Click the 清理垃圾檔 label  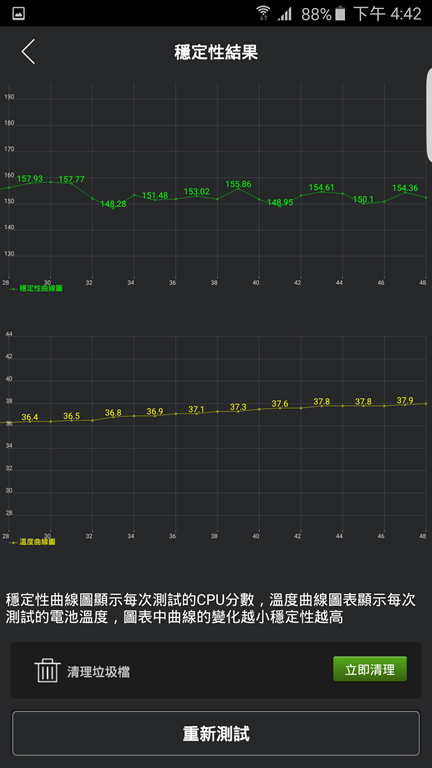[98, 672]
